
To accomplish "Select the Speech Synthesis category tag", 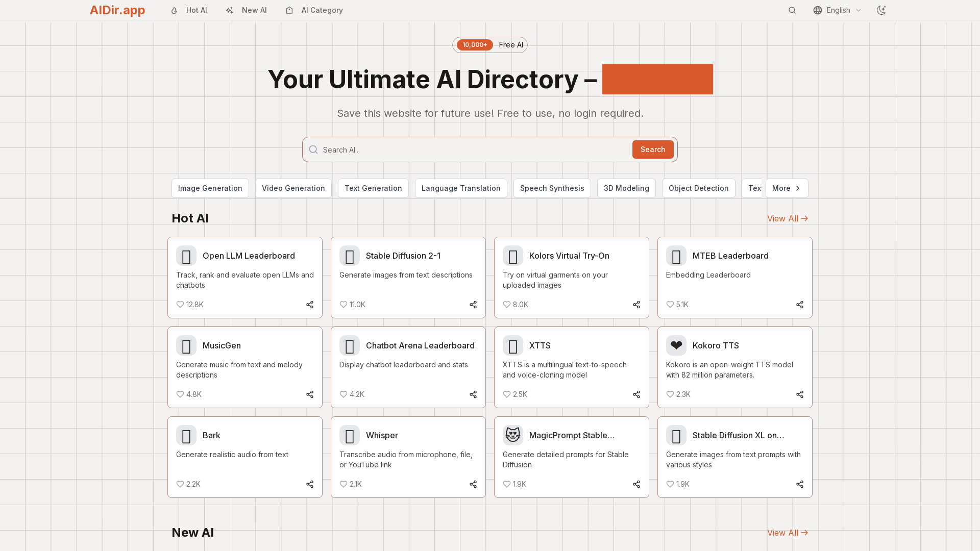I will coord(552,188).
